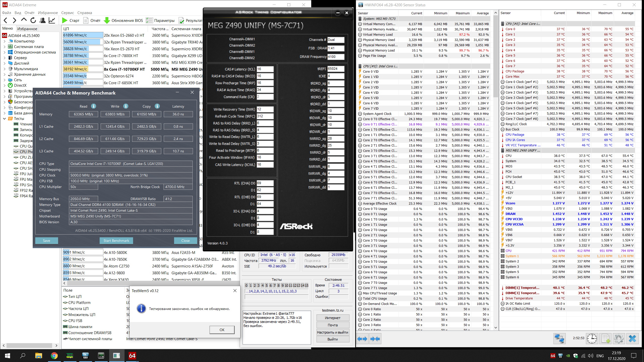This screenshot has height=362, width=644.
Task: Open the AIDA64 graph chart icon
Action: [x=52, y=20]
